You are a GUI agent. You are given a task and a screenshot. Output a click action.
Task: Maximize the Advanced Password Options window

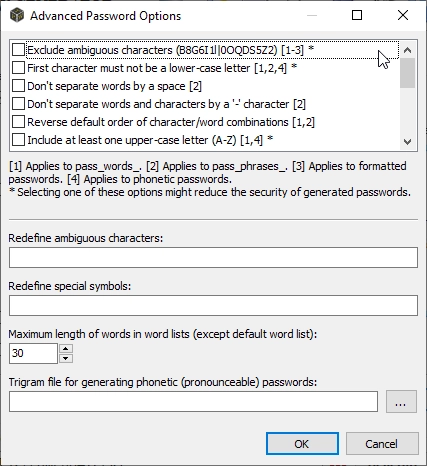[357, 15]
